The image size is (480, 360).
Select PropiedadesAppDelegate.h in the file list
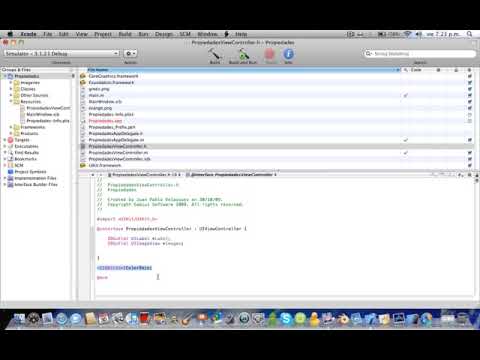coord(116,133)
